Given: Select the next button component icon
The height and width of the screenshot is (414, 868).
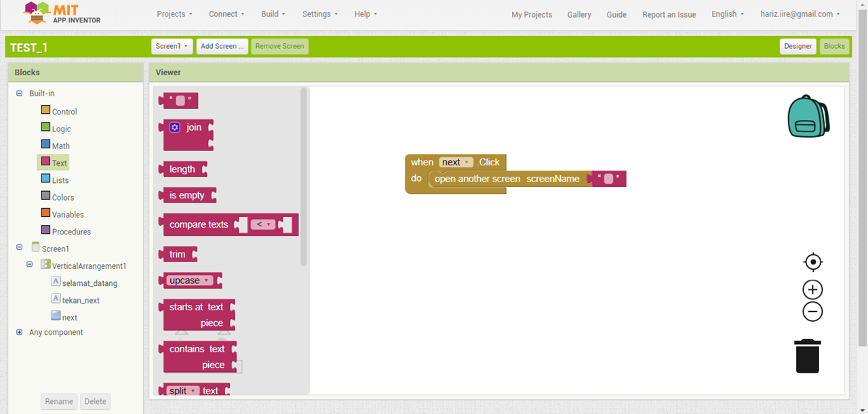Looking at the screenshot, I should click(56, 316).
